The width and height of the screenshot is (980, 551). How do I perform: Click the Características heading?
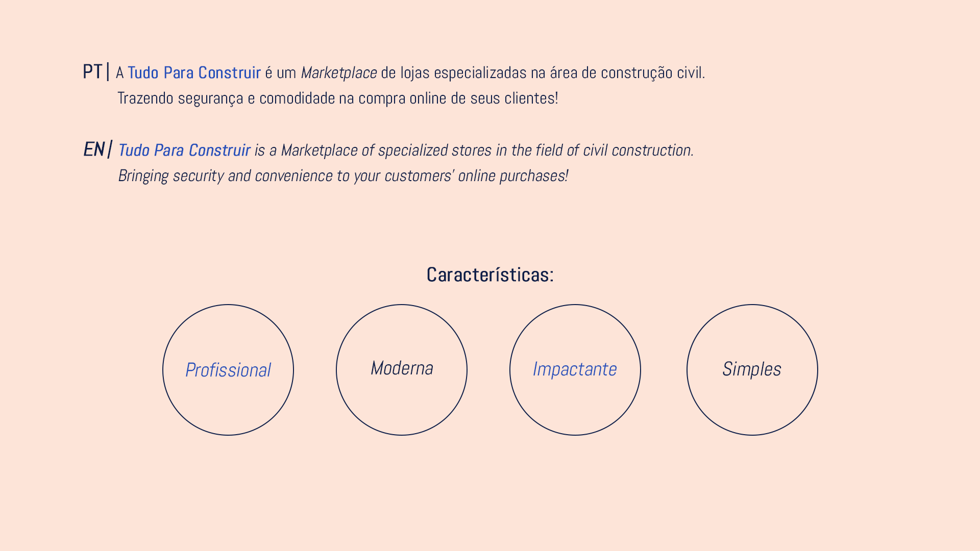click(x=490, y=275)
